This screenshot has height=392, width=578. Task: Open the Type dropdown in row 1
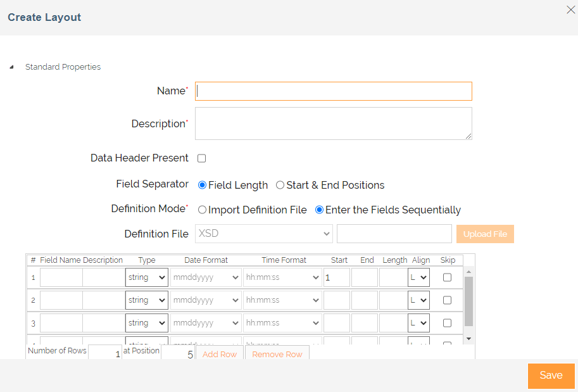tap(147, 277)
